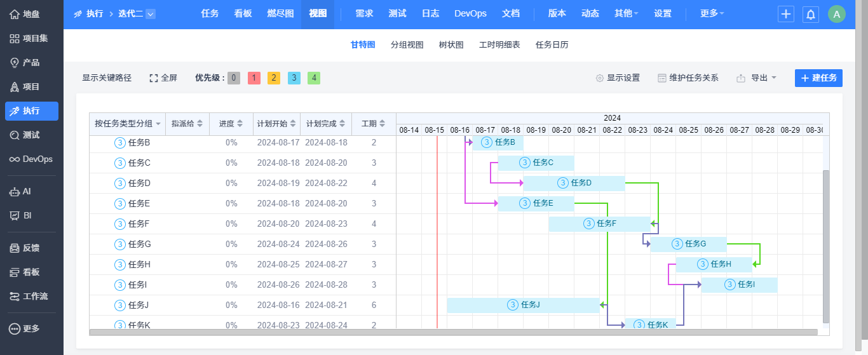Viewport: 868px width, 355px height.
Task: Open the 文档 tab
Action: (x=511, y=14)
